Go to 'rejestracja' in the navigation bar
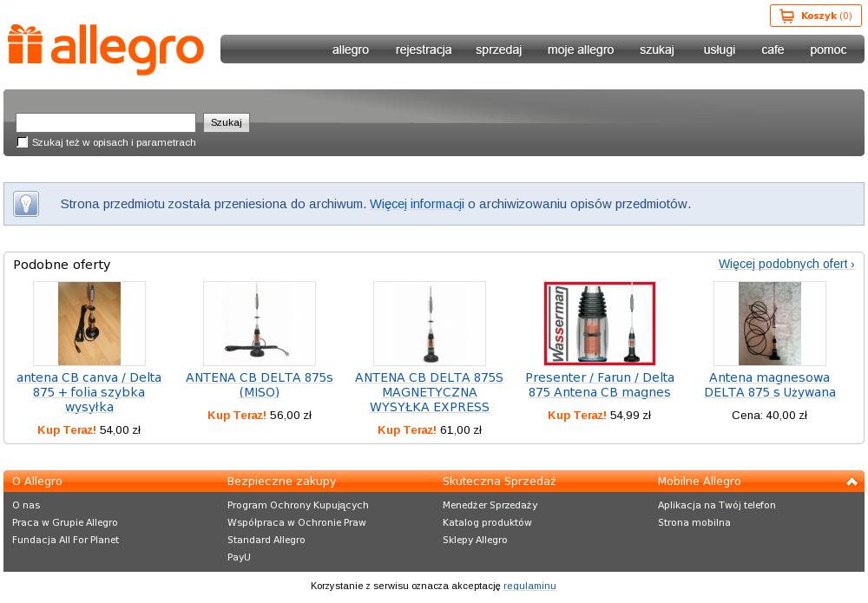 point(424,49)
